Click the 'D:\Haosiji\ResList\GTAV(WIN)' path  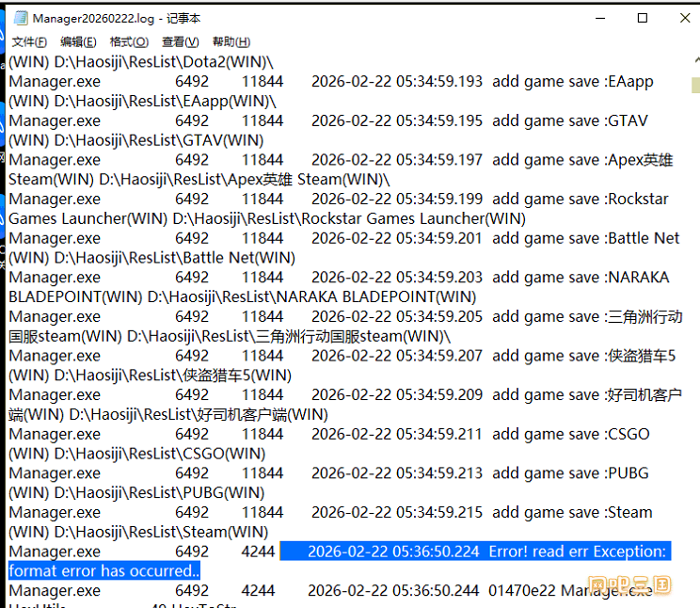[x=159, y=141]
